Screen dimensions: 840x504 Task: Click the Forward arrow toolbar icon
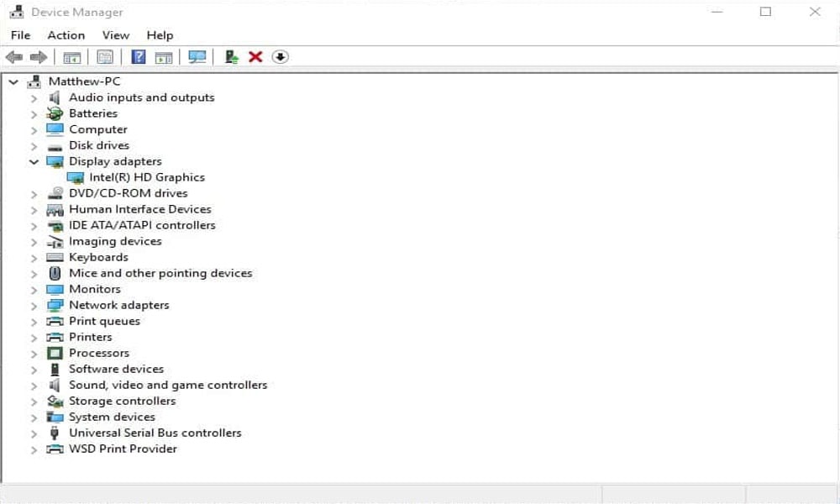click(x=39, y=57)
